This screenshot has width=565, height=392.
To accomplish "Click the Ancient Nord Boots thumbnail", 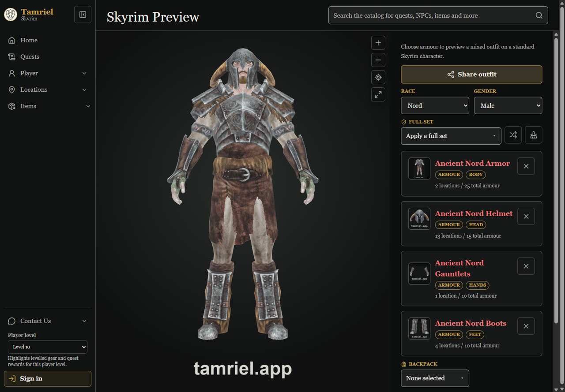I will pos(419,329).
